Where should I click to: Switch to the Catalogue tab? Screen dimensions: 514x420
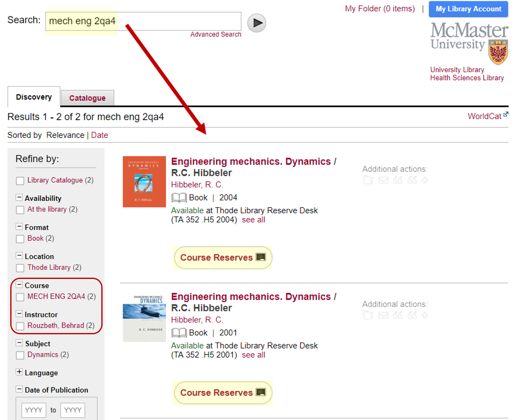87,98
